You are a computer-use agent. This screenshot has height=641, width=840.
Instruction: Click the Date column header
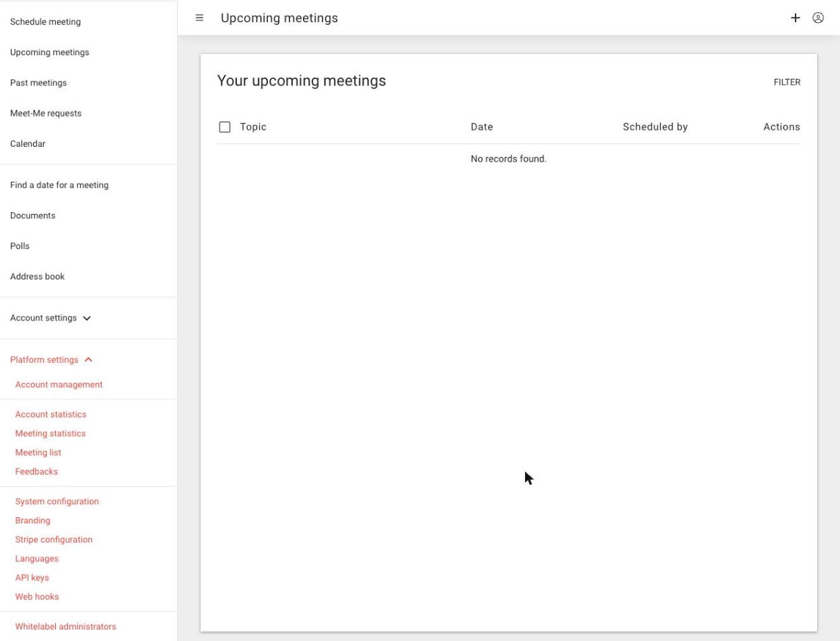[482, 127]
